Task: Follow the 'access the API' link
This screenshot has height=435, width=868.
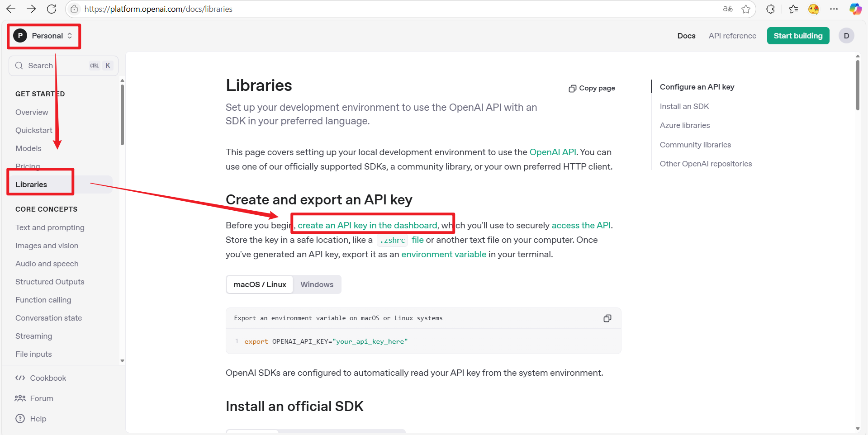Action: click(581, 225)
